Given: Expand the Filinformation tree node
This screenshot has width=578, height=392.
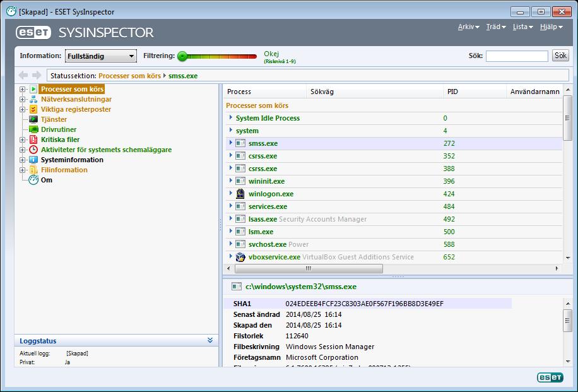Looking at the screenshot, I should 23,170.
